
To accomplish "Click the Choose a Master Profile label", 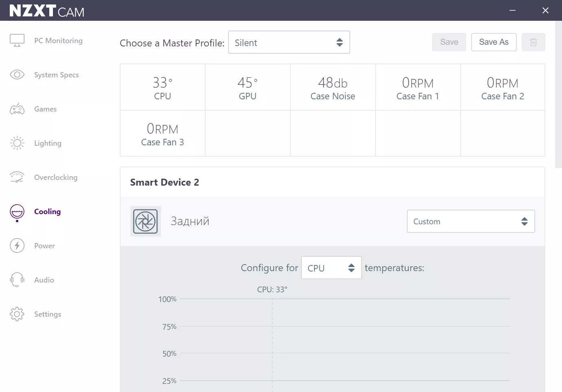I will click(172, 43).
